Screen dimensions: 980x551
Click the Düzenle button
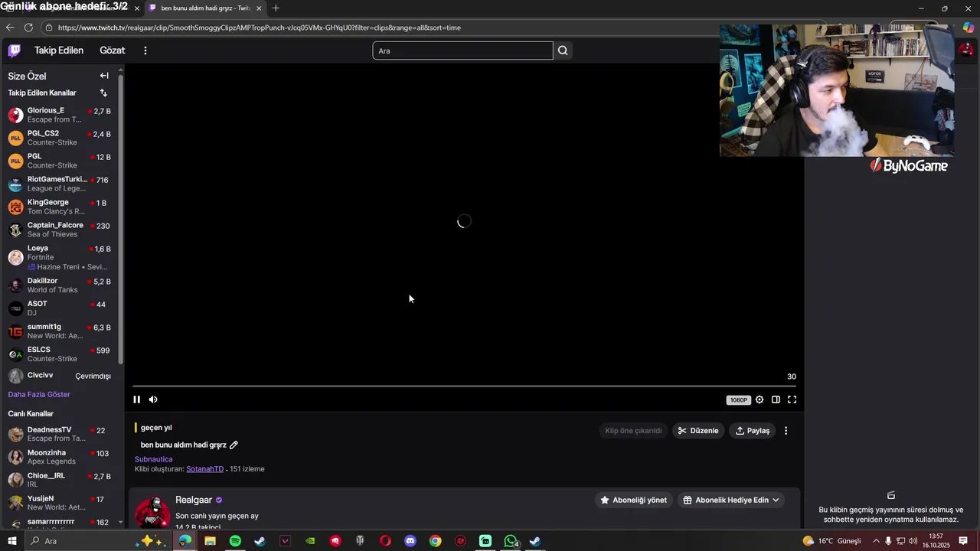698,431
